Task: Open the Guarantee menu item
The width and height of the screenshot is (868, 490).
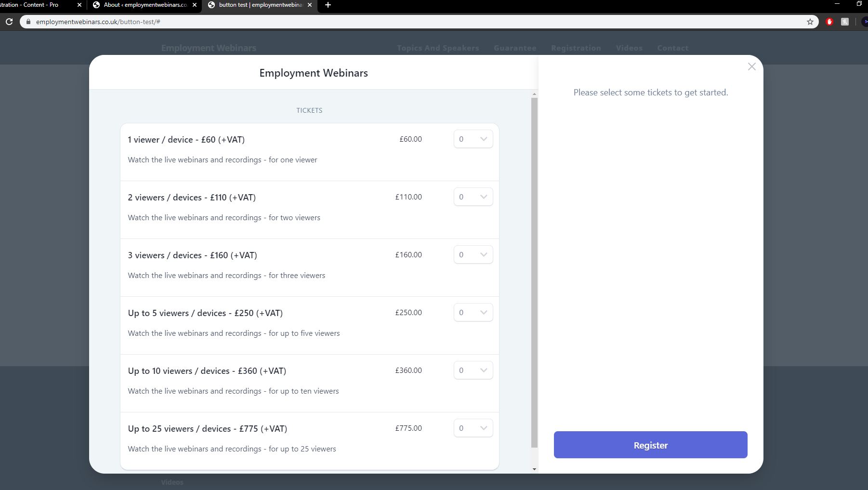Action: click(x=515, y=48)
